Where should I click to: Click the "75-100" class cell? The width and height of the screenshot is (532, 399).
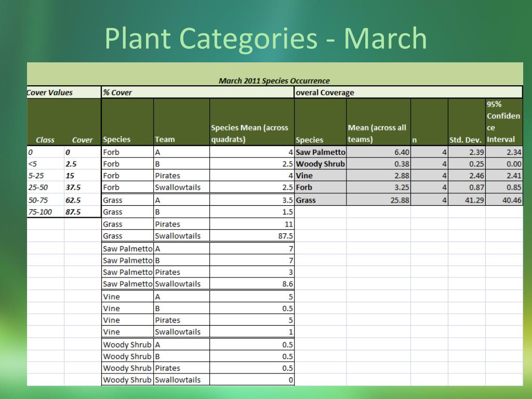click(40, 212)
